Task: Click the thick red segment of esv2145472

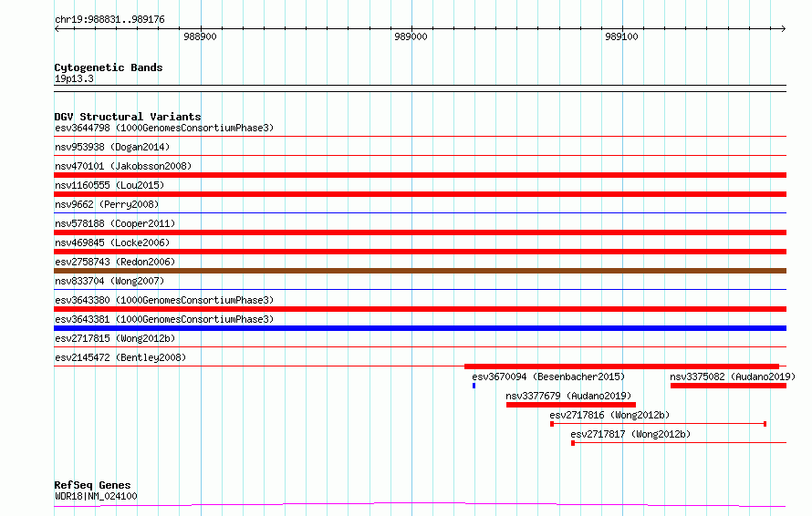Action: 621,366
